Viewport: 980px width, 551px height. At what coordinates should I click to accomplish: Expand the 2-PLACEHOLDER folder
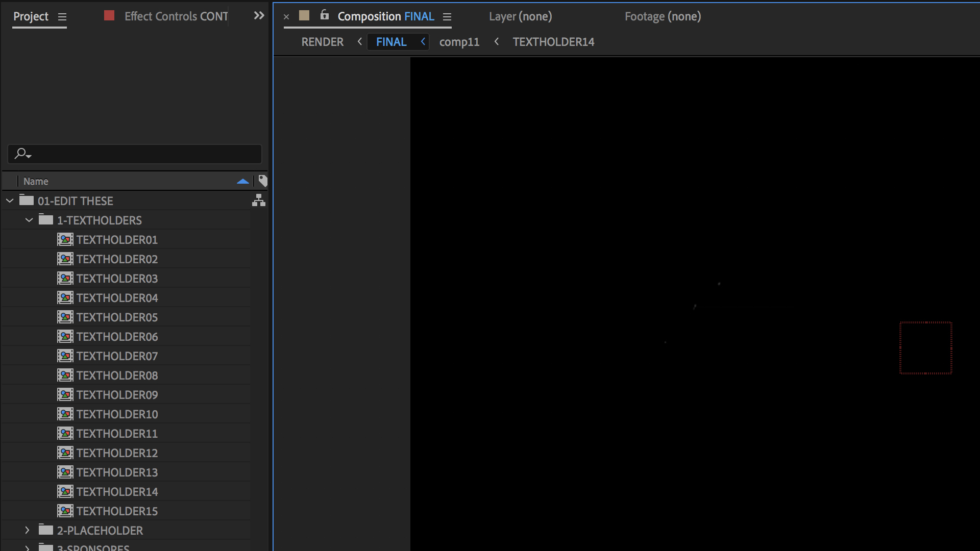pos(28,531)
